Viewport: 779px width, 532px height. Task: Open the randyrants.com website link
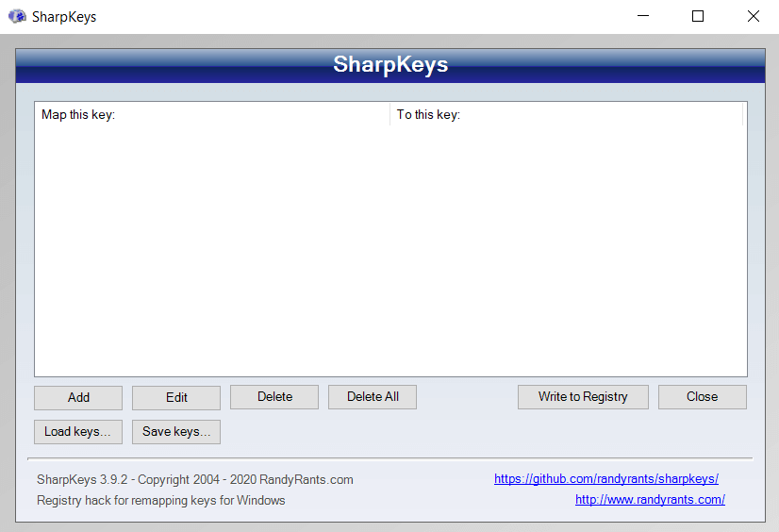(650, 499)
